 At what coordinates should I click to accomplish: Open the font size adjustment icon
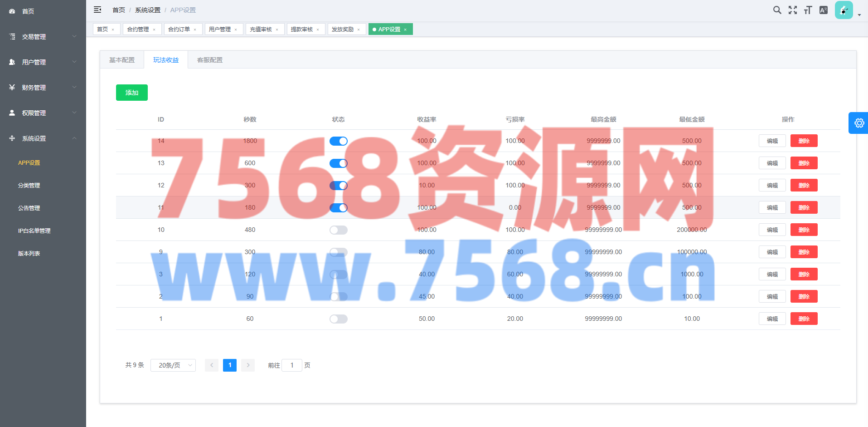[808, 10]
